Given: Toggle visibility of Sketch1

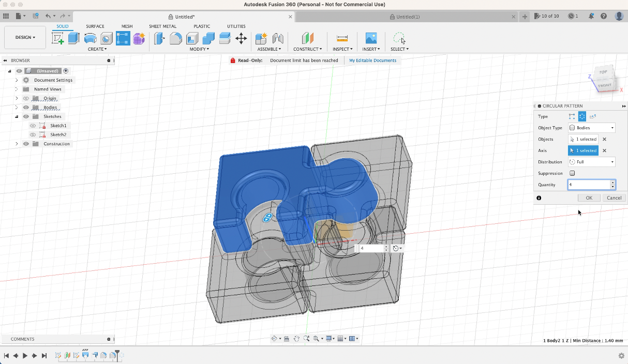Looking at the screenshot, I should [x=33, y=126].
